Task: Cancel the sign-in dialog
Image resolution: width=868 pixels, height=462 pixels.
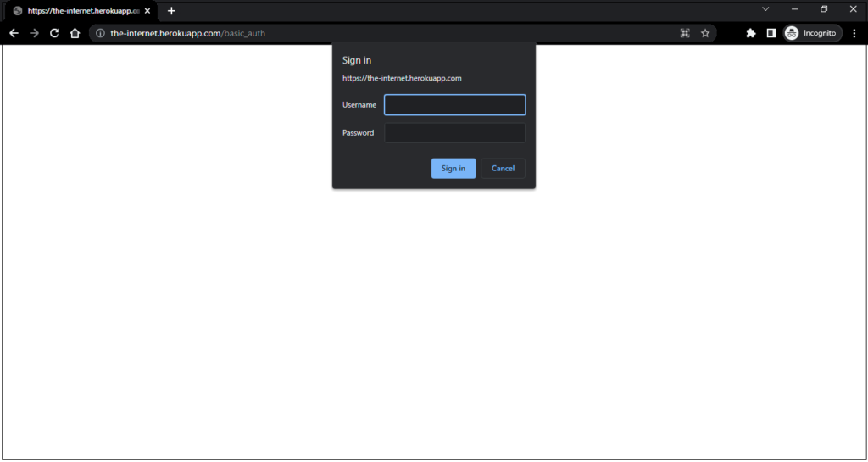Action: (503, 168)
